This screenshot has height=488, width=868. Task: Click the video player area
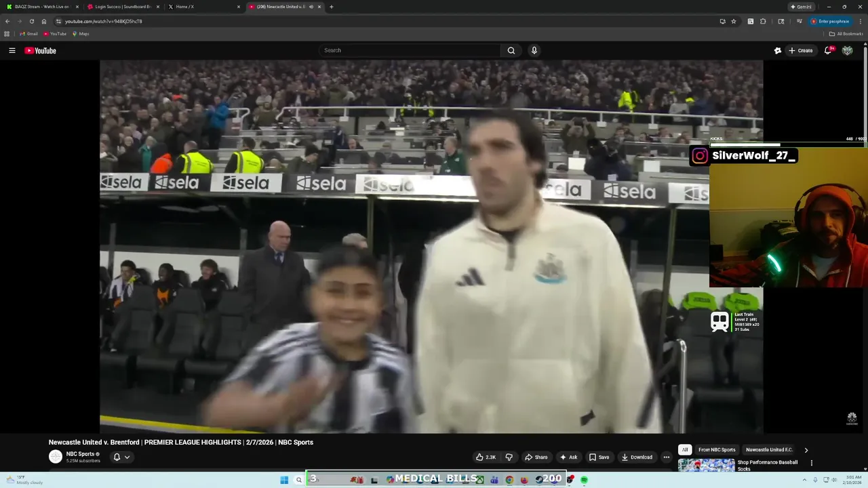pyautogui.click(x=431, y=247)
